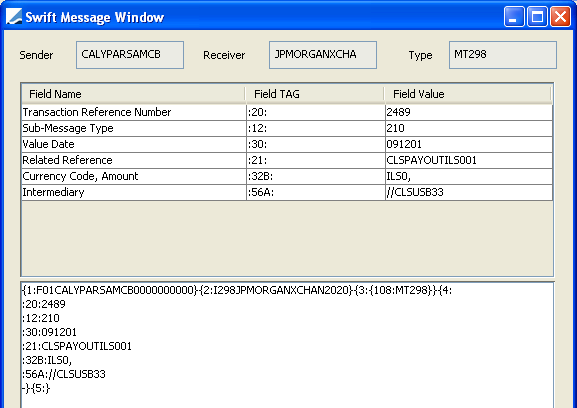Select the Sub-Message Type row
The height and width of the screenshot is (408, 577).
pyautogui.click(x=287, y=128)
